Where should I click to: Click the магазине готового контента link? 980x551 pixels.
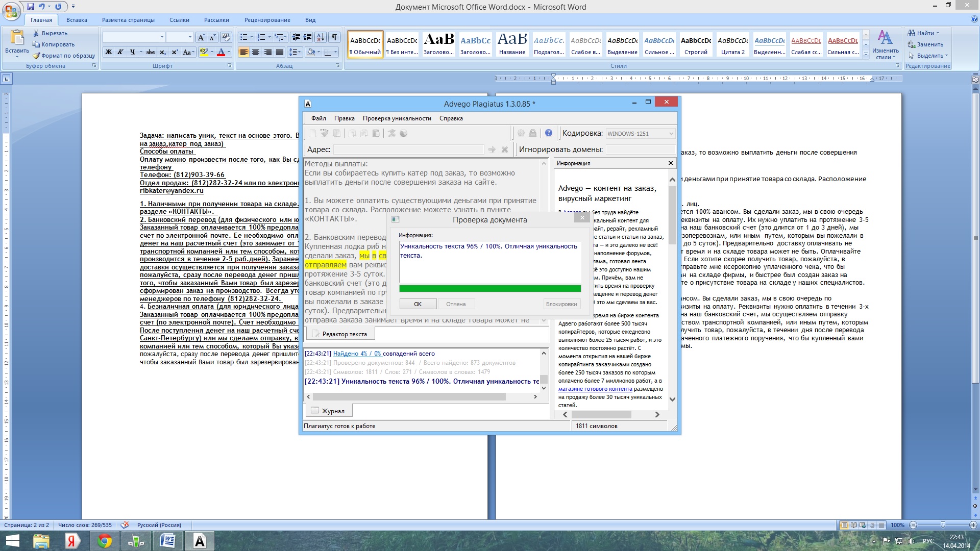pos(595,389)
